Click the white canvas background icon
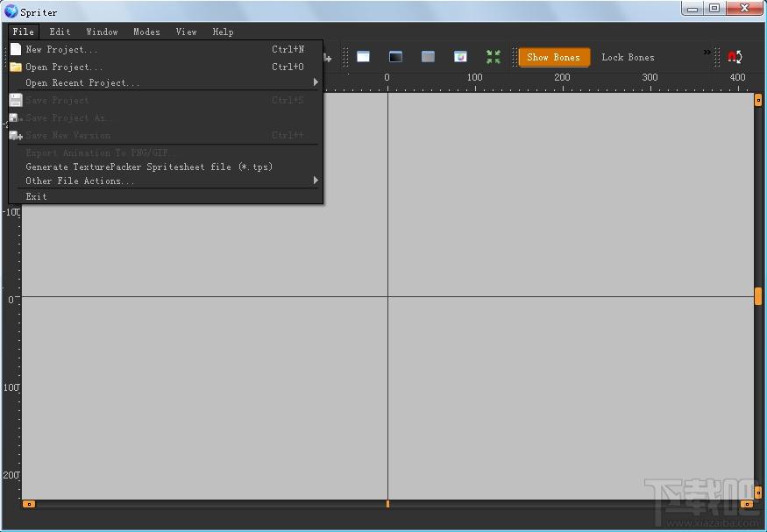Image resolution: width=767 pixels, height=532 pixels. tap(363, 57)
